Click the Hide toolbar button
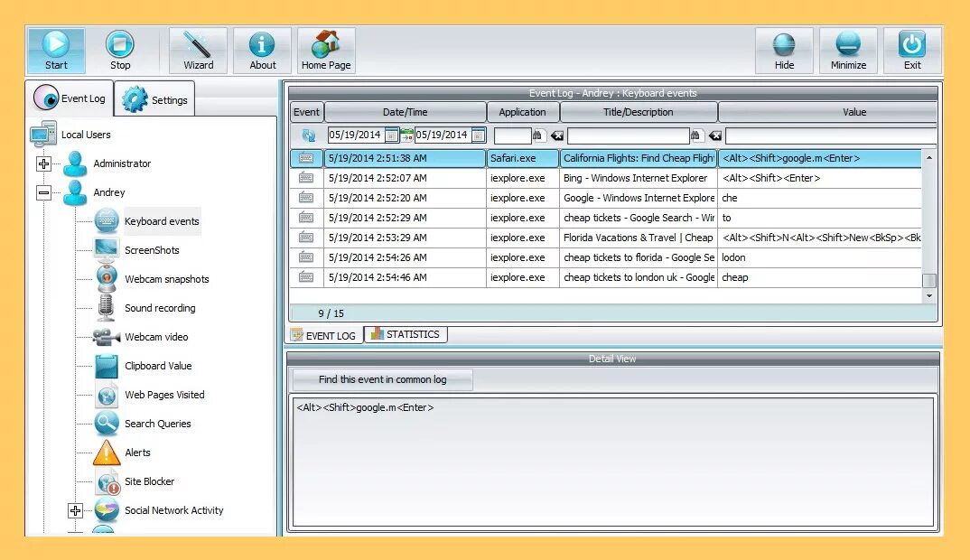Viewport: 970px width, 560px height. [x=784, y=51]
